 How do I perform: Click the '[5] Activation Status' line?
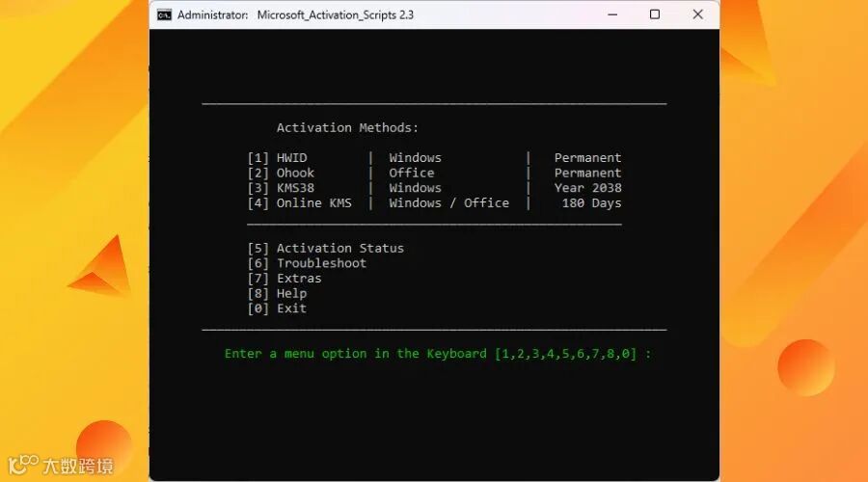326,249
